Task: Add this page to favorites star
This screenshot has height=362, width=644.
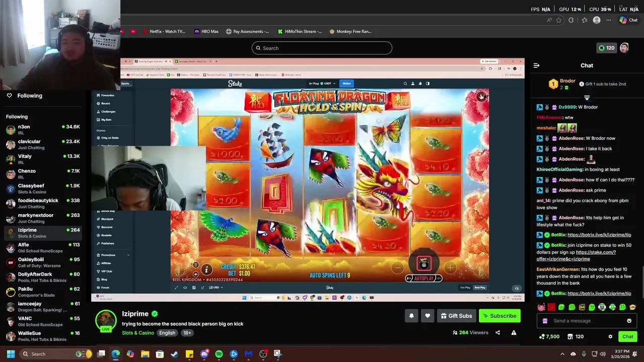Action: 559,20
